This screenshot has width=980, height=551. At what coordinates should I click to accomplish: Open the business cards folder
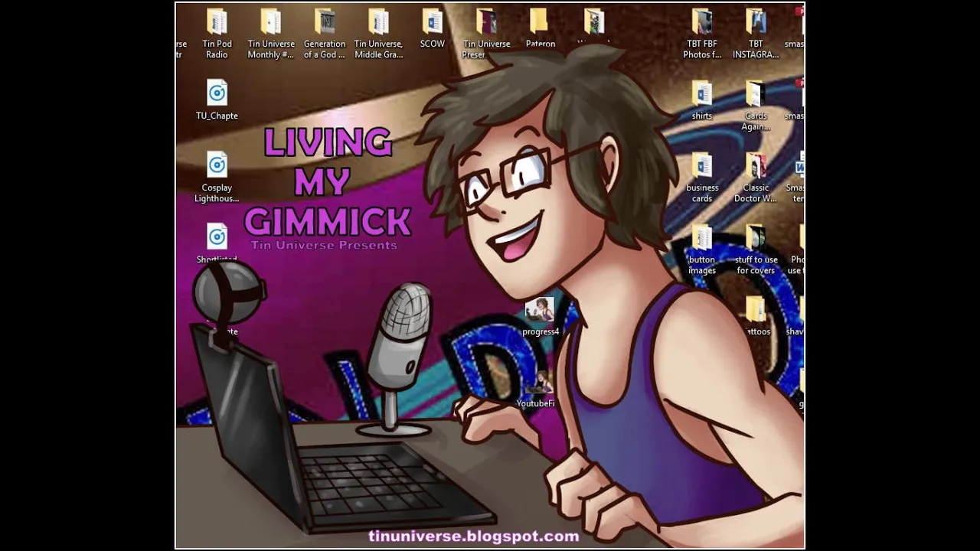[x=702, y=178]
